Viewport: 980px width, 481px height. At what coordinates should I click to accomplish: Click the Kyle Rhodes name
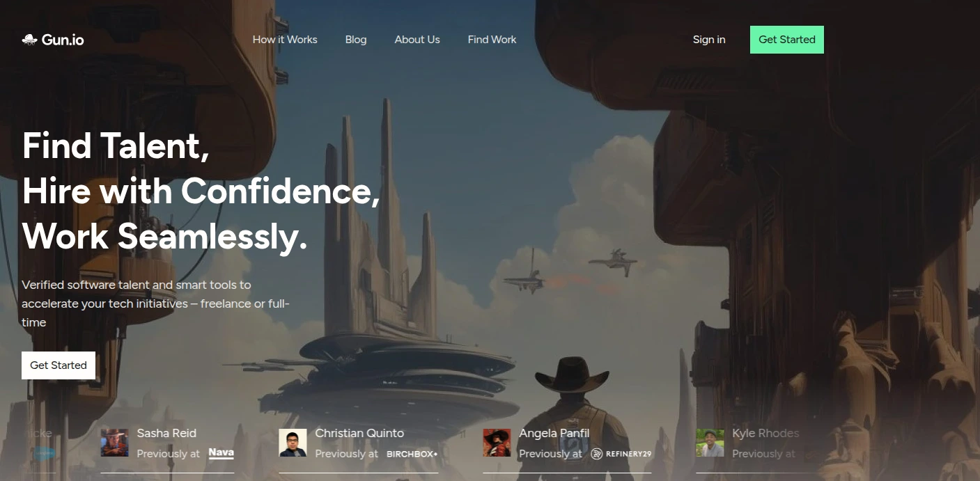[765, 433]
